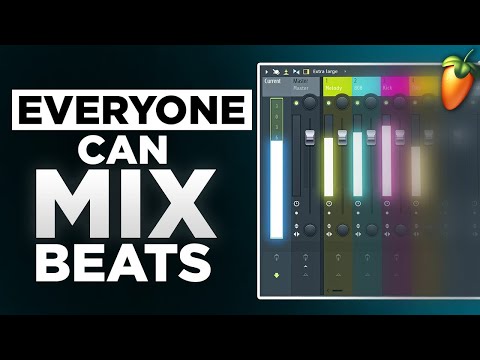Click the Melody stereo separation knob
This screenshot has width=480, height=360.
point(343,229)
